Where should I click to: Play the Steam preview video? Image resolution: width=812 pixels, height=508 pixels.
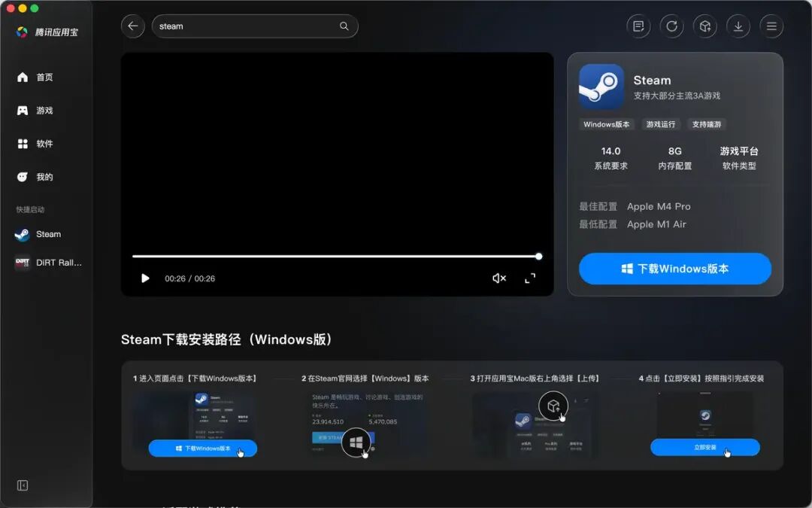tap(145, 278)
